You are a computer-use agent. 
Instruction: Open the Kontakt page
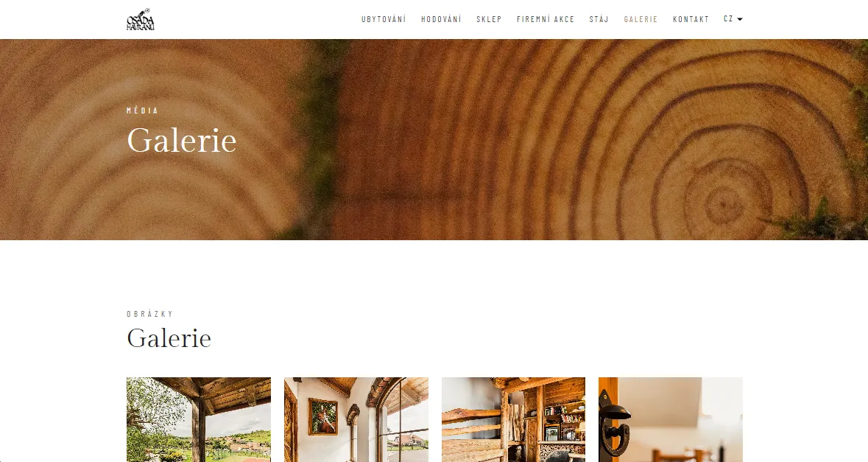[691, 19]
